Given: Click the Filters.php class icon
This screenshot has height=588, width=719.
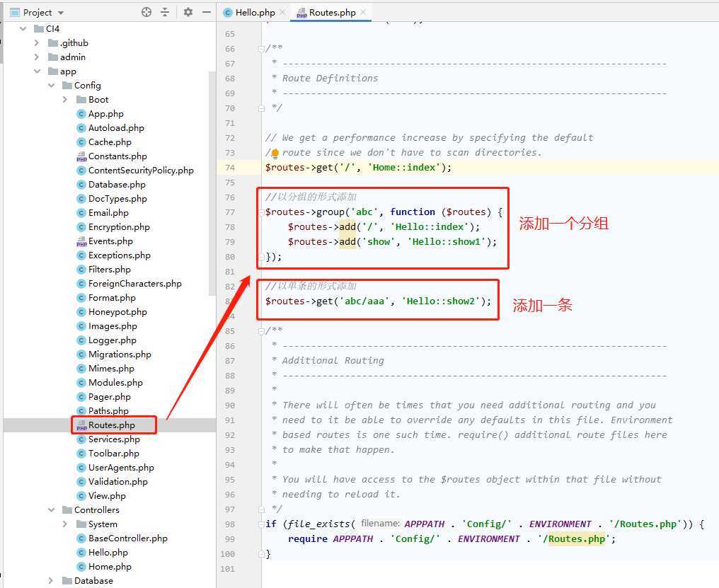Looking at the screenshot, I should point(81,270).
